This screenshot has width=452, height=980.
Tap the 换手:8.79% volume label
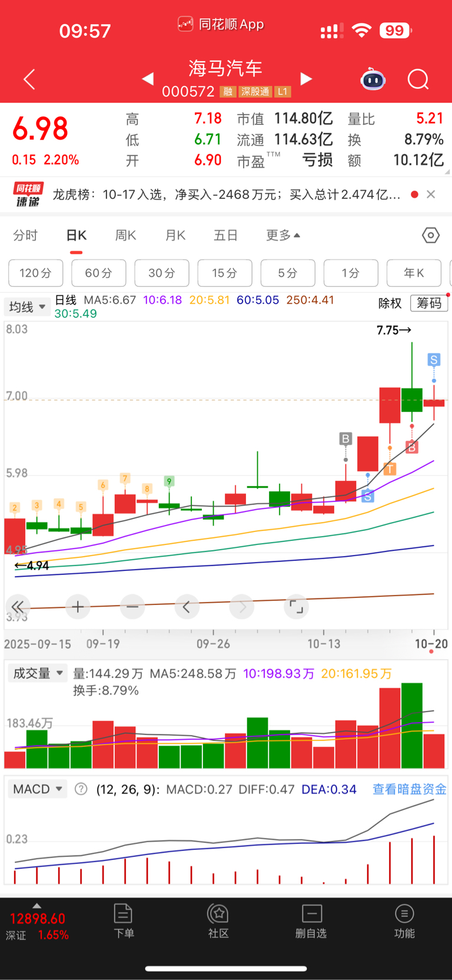coord(106,690)
